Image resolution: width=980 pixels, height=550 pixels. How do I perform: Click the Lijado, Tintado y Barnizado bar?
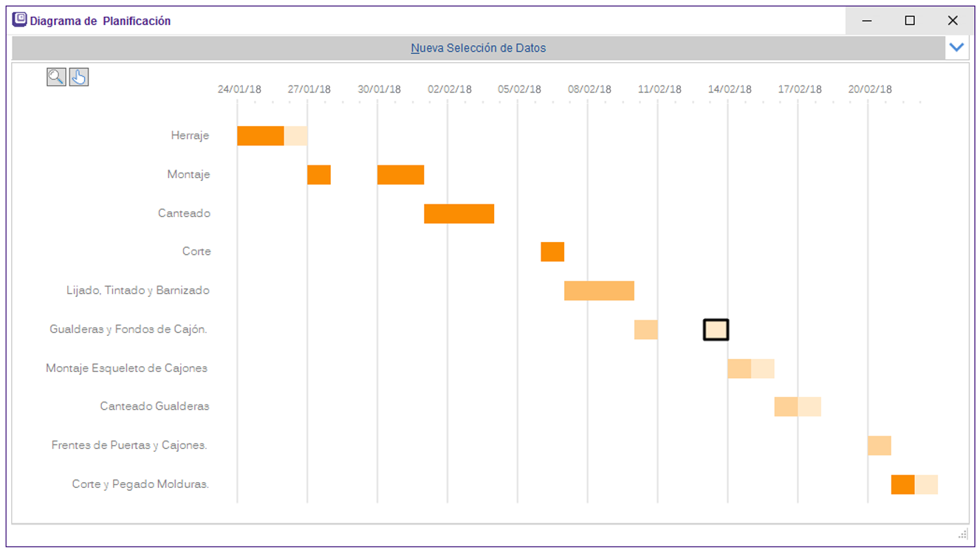599,291
